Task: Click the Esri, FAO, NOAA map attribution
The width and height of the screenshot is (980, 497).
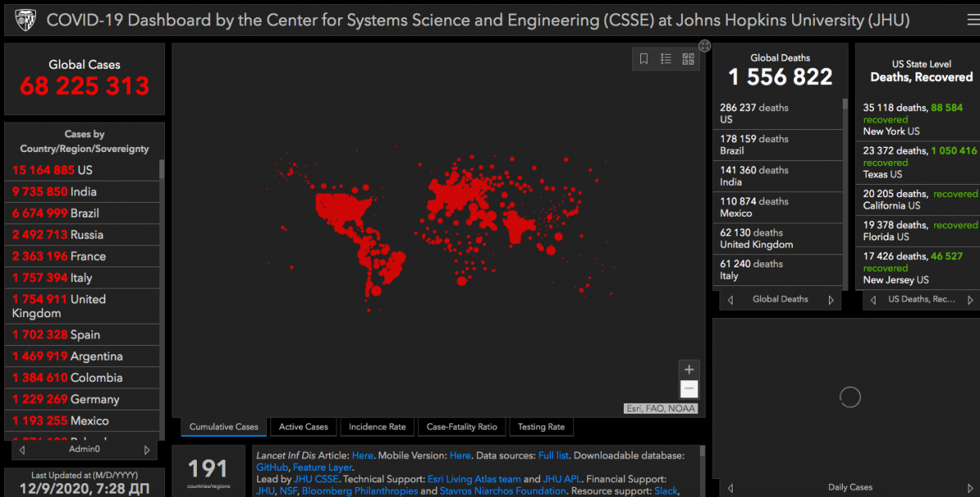Action: tap(661, 409)
